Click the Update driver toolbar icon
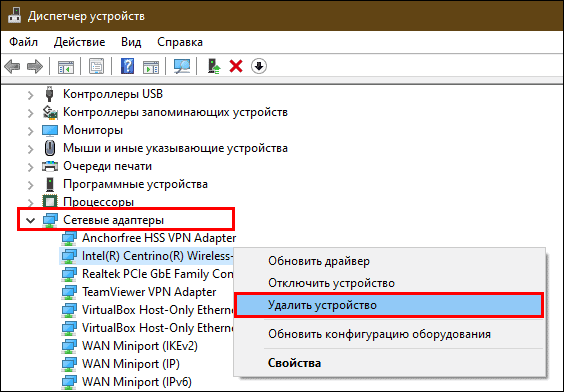564x392 pixels. point(214,66)
